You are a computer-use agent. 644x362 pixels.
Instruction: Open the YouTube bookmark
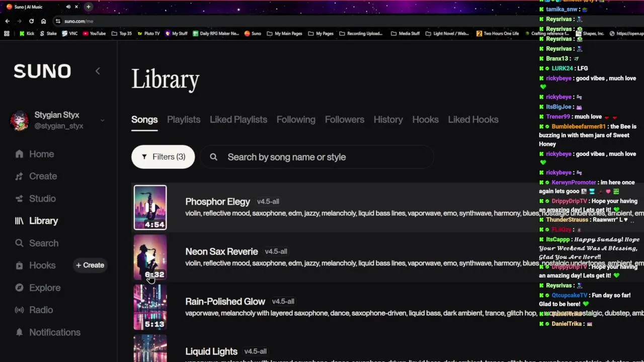click(94, 34)
